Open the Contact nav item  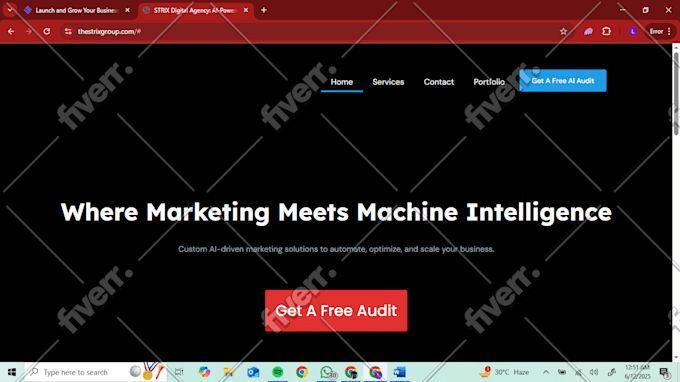pos(438,82)
